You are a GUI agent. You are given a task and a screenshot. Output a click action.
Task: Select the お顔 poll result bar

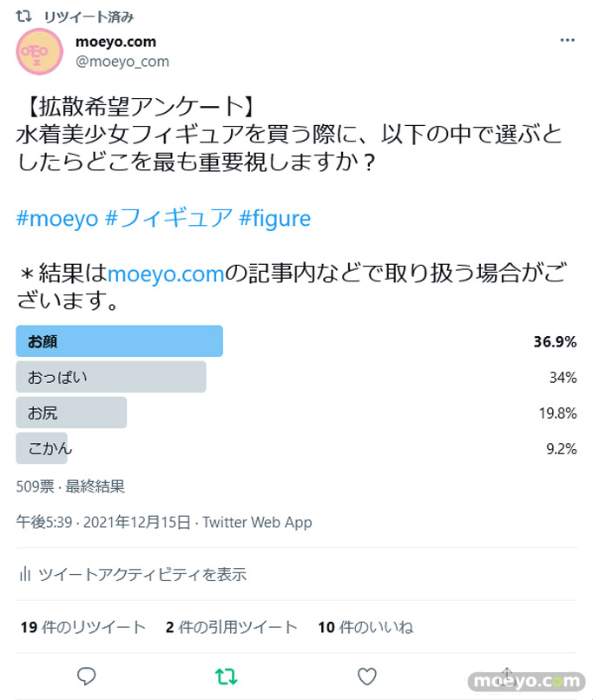(x=119, y=341)
